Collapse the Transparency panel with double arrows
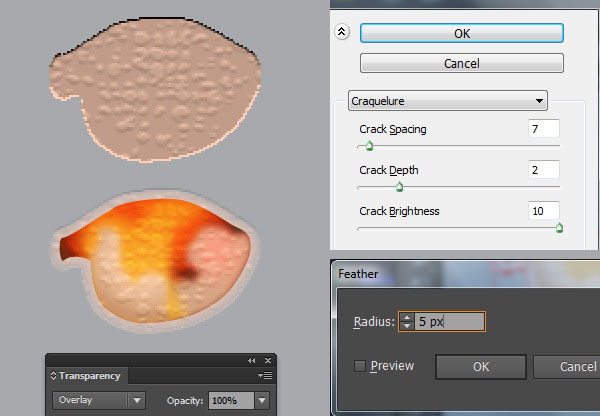The height and width of the screenshot is (416, 600). [251, 361]
